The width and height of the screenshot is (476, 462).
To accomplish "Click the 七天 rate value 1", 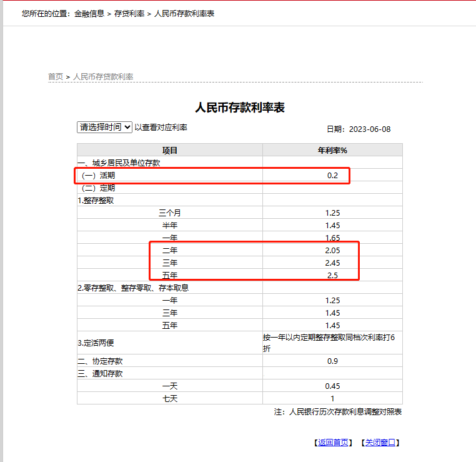I will (x=332, y=398).
